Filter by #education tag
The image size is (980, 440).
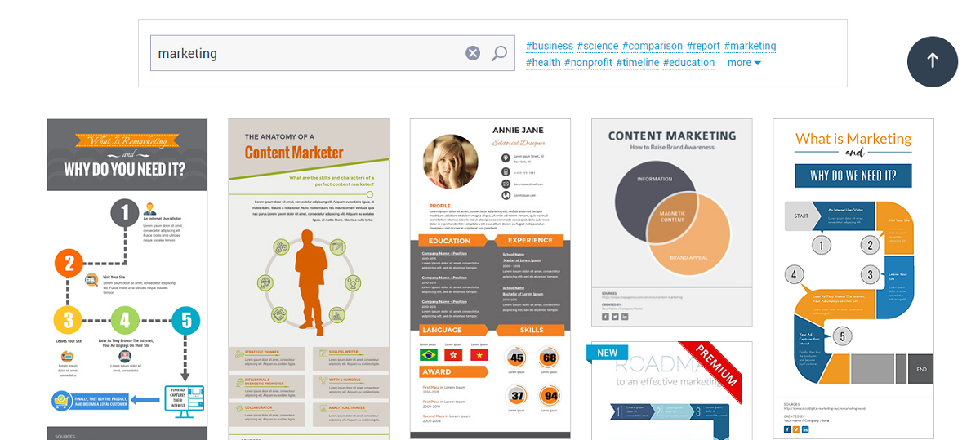pyautogui.click(x=688, y=63)
